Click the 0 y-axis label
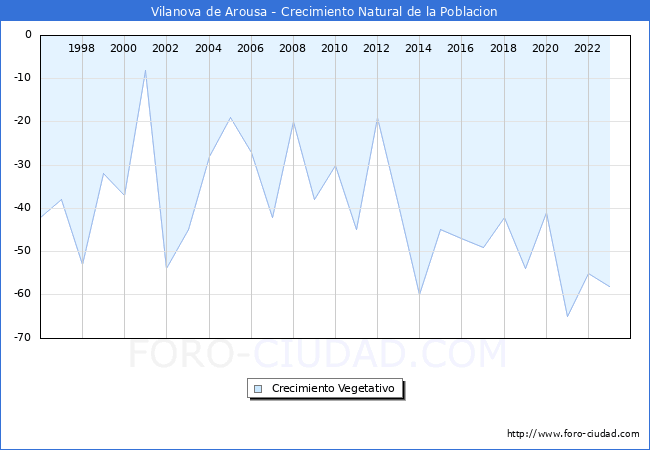650x450 pixels. click(28, 35)
